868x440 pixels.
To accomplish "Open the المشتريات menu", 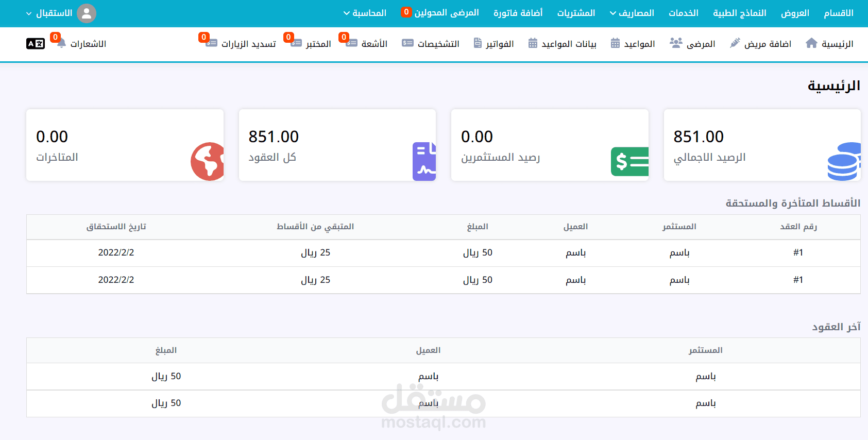I will (x=576, y=13).
